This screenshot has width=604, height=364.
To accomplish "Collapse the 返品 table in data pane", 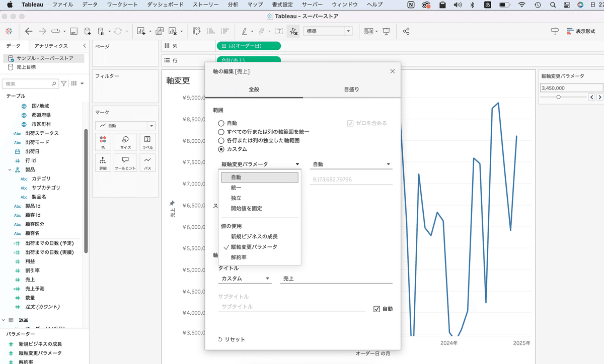I will tap(4, 320).
